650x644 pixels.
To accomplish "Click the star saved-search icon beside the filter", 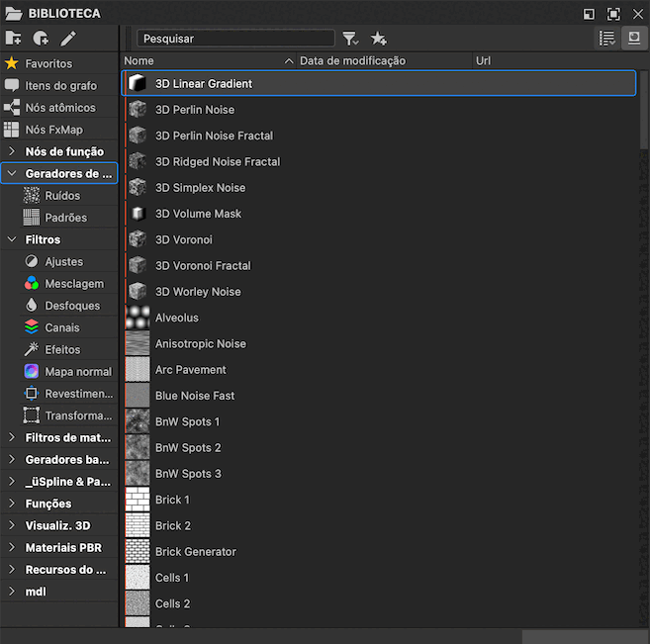I will click(x=378, y=39).
